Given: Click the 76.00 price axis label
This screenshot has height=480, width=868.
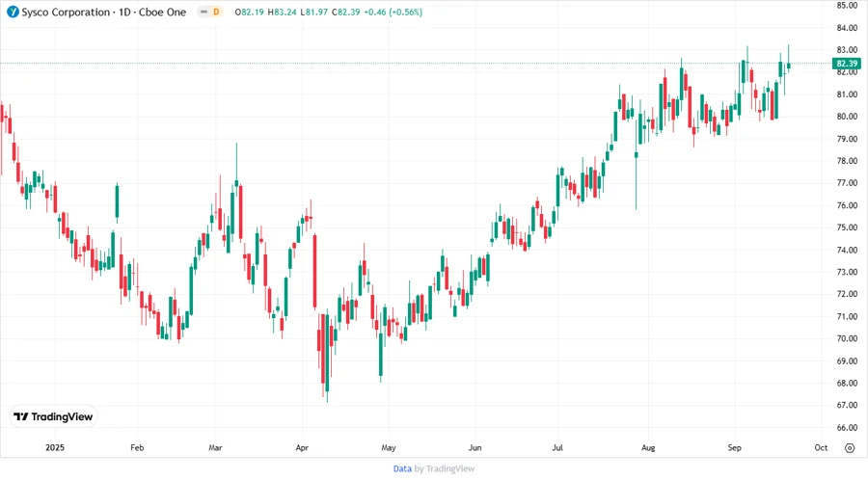Looking at the screenshot, I should click(x=847, y=205).
